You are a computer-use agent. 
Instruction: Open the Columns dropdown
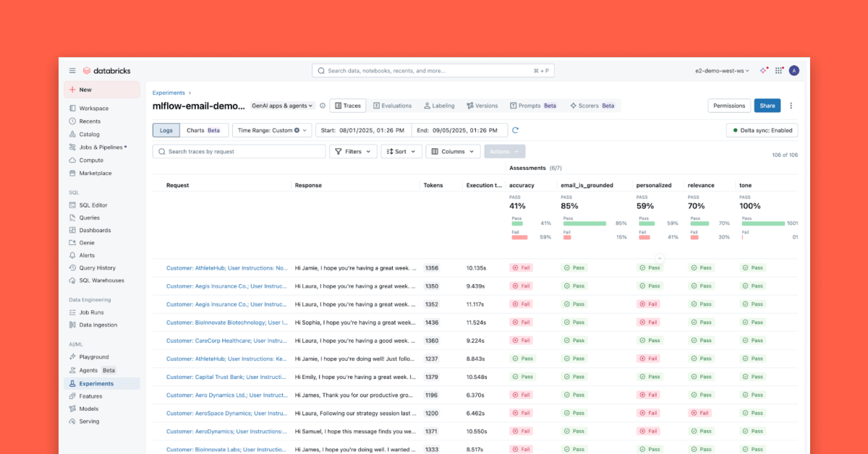tap(453, 152)
